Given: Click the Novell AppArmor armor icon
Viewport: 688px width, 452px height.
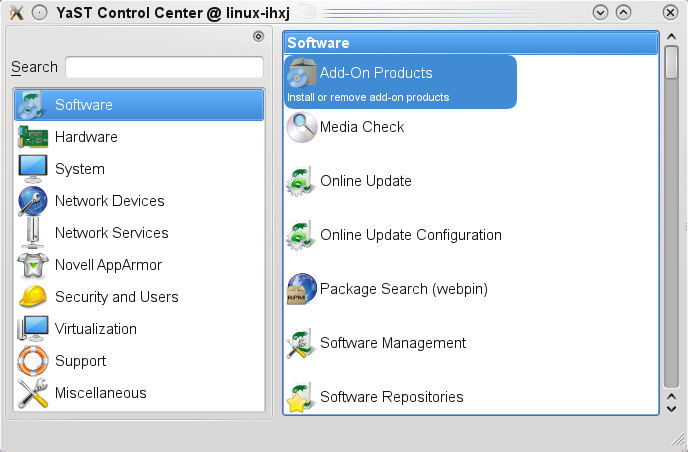Looking at the screenshot, I should [x=33, y=265].
